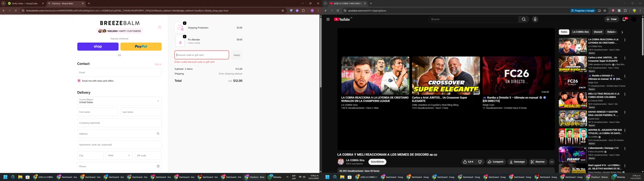The width and height of the screenshot is (644, 181).
Task: Open Chrome's three-dot menu in the Breeze Balm window
Action: point(318,10)
